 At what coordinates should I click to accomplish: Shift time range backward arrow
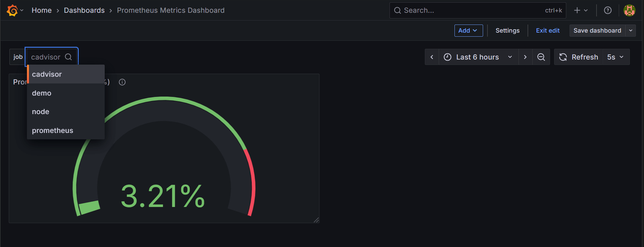click(431, 57)
